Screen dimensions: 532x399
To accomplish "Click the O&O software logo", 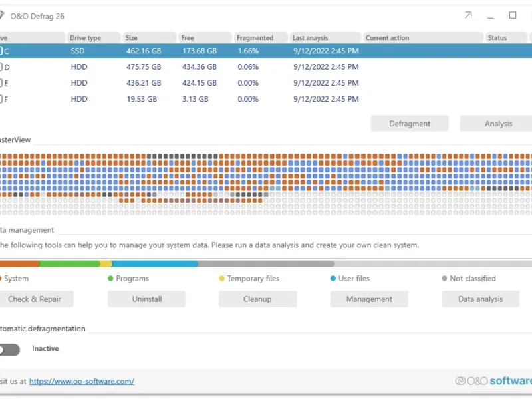I will pos(493,380).
